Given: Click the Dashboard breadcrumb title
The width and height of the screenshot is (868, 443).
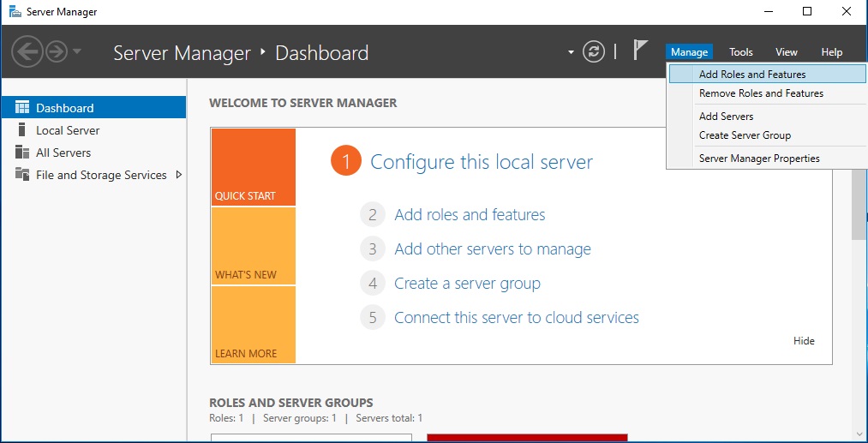Looking at the screenshot, I should pyautogui.click(x=321, y=53).
